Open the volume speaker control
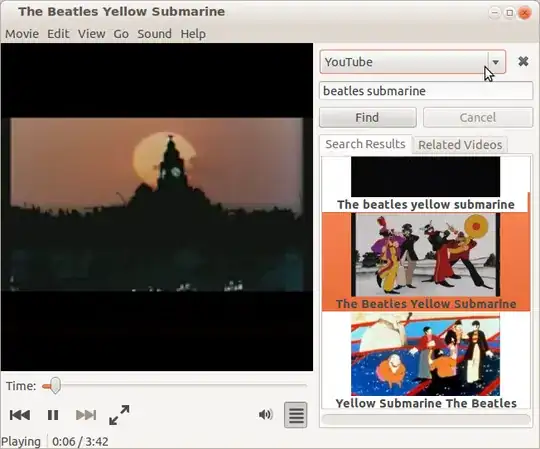 pos(266,415)
